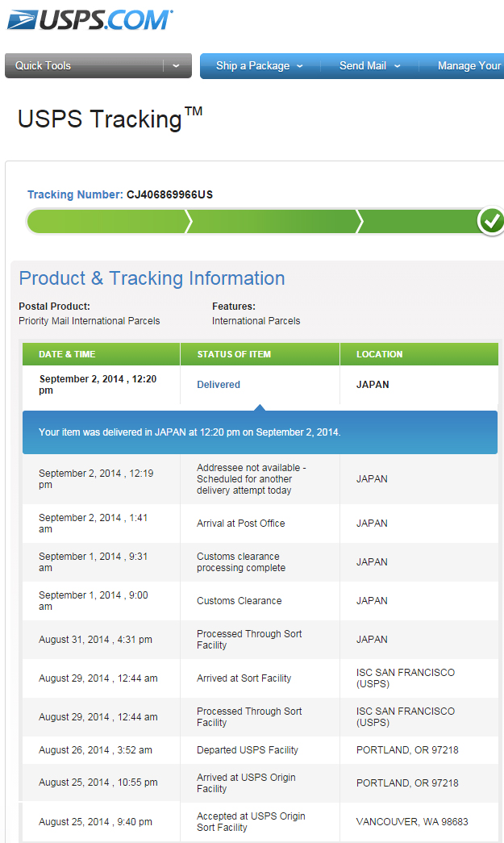Select the Customs Clearance row status

(x=240, y=600)
